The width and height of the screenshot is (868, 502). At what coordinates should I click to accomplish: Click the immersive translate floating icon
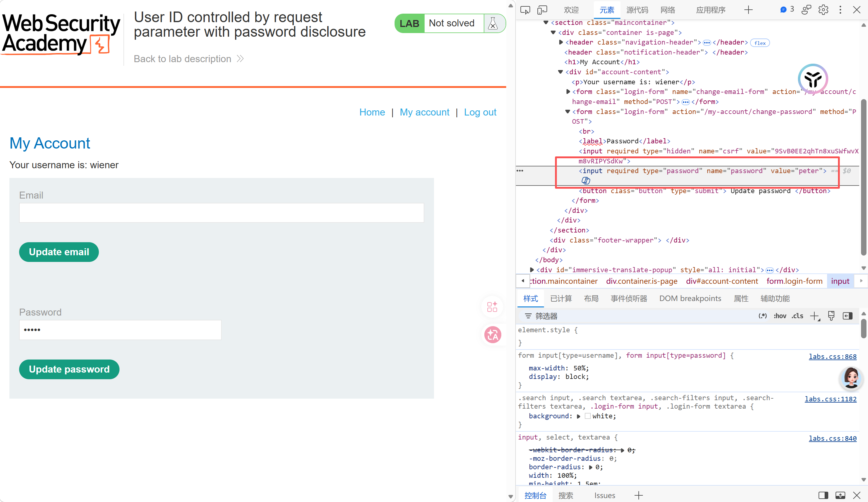click(x=493, y=335)
